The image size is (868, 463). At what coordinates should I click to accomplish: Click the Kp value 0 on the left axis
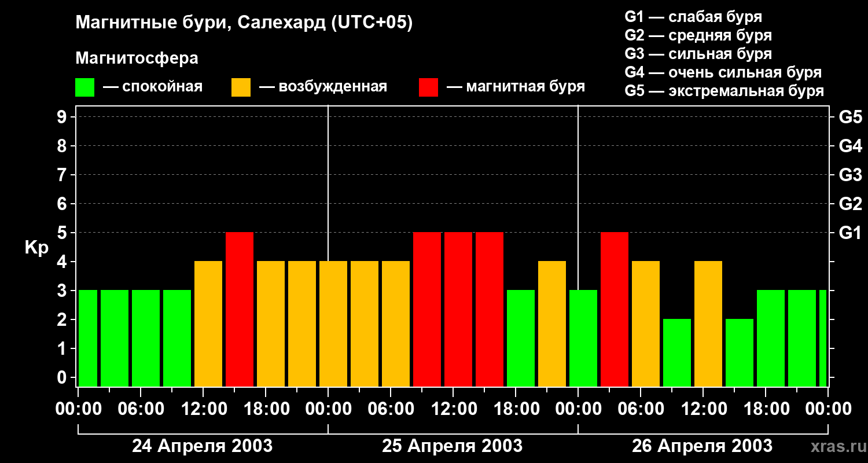[63, 377]
